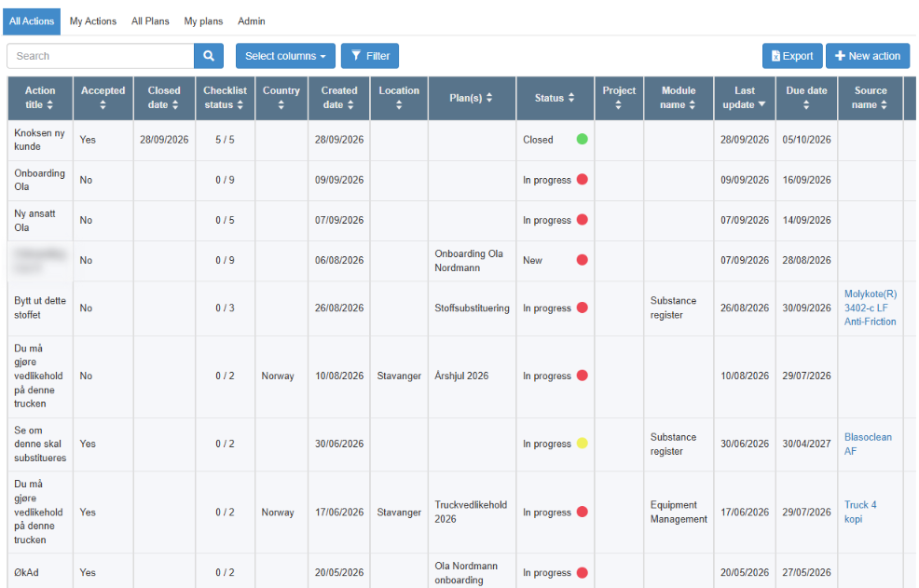Sort by the Checklist status column

pyautogui.click(x=225, y=98)
